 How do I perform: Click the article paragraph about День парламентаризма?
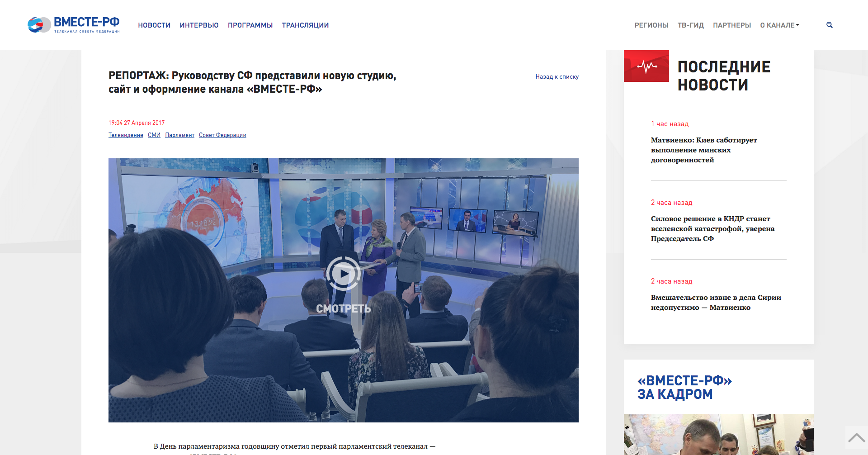coord(294,449)
